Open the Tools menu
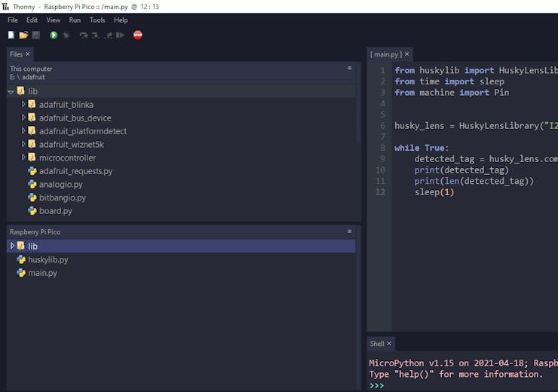Screen dimensions: 558x392 pos(97,20)
